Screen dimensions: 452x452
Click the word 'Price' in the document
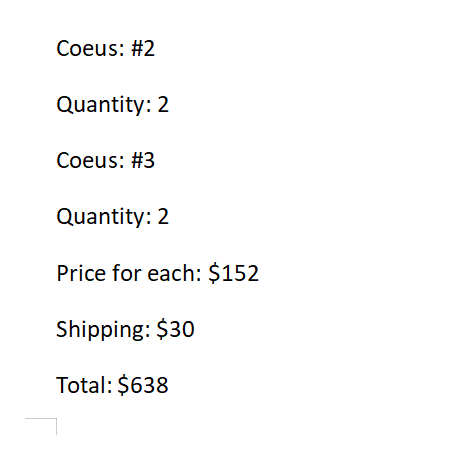(x=82, y=273)
